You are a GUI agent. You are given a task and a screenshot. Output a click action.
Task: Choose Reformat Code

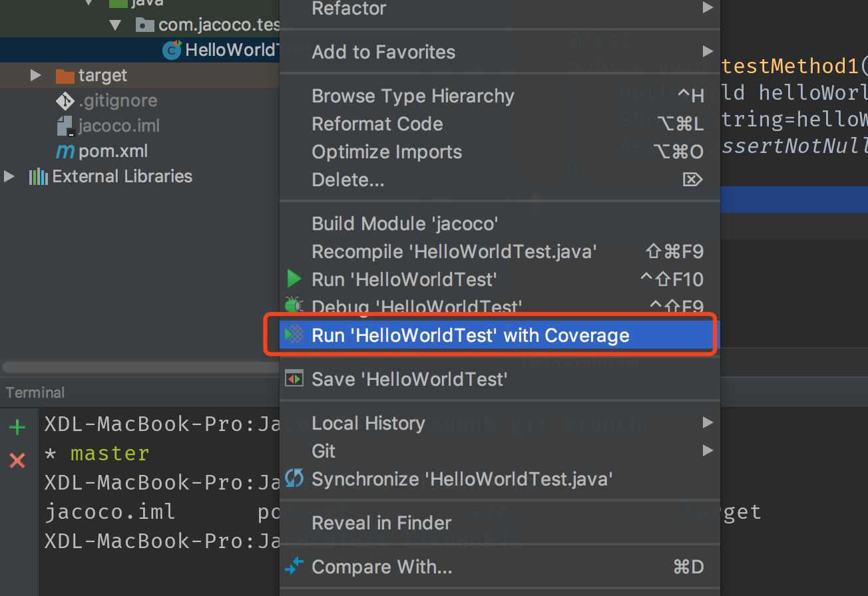499,124
